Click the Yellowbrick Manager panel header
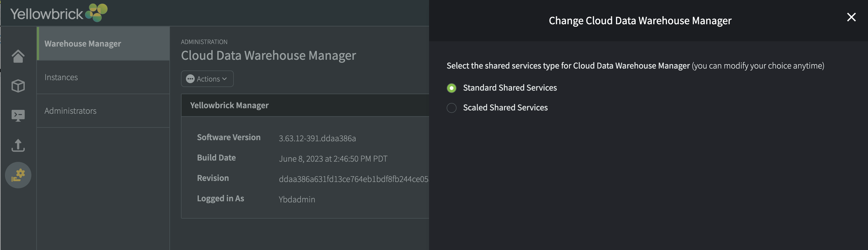Image resolution: width=868 pixels, height=250 pixels. (229, 106)
